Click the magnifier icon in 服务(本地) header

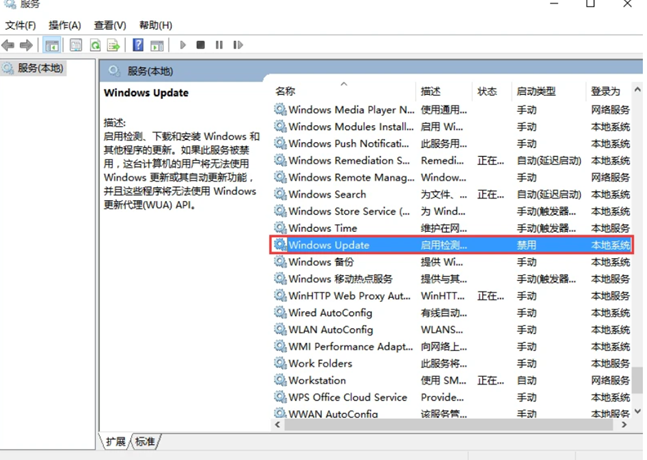tap(114, 71)
